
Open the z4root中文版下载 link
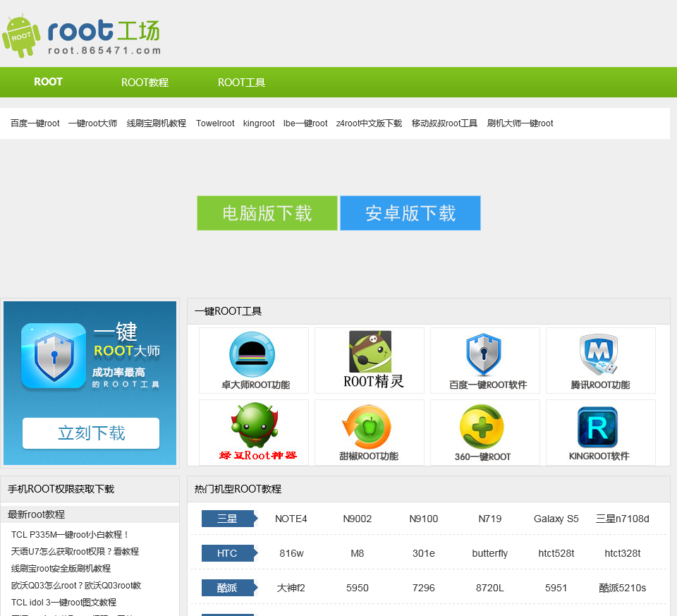pos(369,123)
